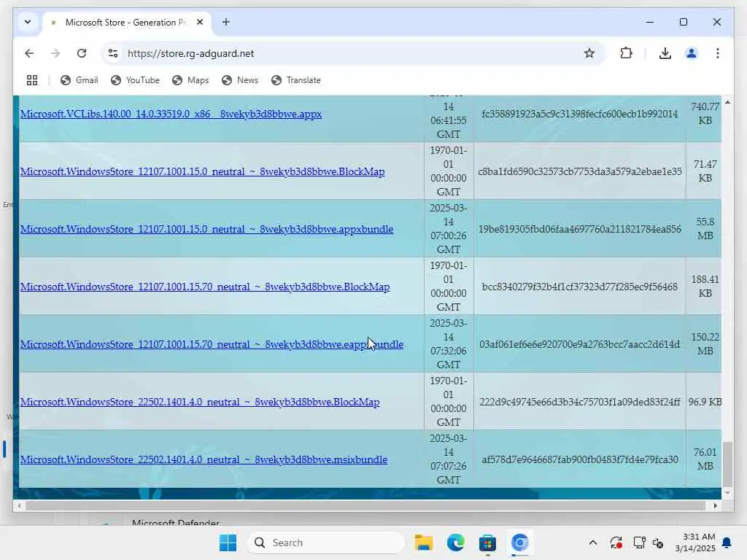Open the Apps grid in bookmarks bar
Image resolution: width=747 pixels, height=560 pixels.
tap(32, 80)
